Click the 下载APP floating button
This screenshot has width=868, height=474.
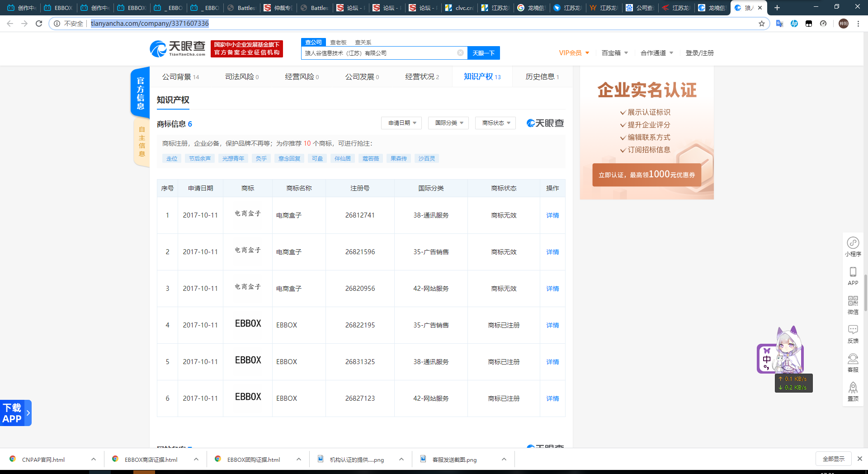click(x=15, y=413)
